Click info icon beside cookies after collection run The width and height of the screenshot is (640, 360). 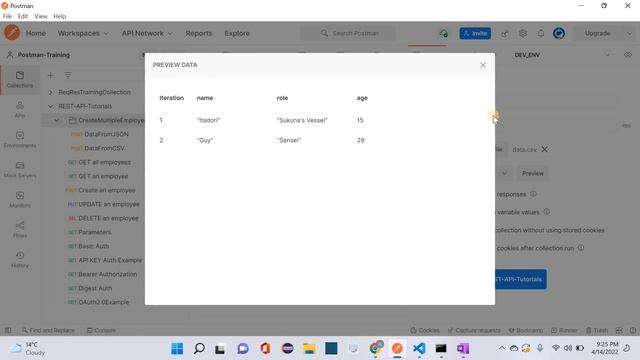pos(581,248)
